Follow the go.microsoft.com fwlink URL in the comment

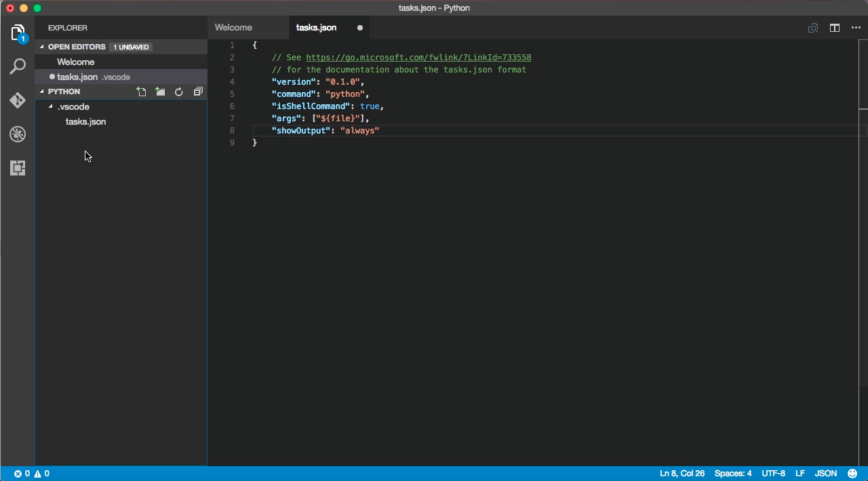pos(418,58)
